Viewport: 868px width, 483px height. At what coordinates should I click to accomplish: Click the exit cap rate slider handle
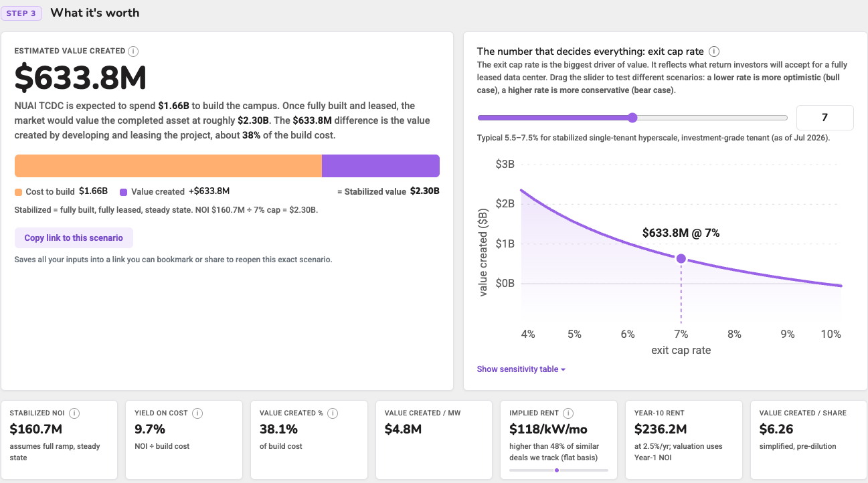632,118
